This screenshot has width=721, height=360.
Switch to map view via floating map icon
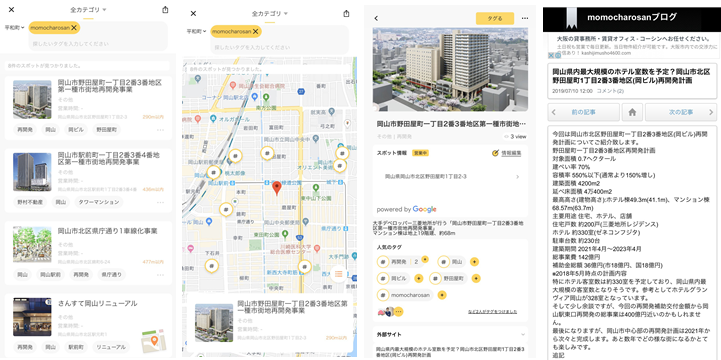click(x=153, y=341)
